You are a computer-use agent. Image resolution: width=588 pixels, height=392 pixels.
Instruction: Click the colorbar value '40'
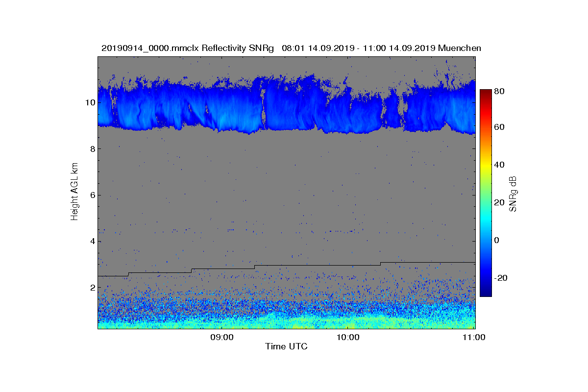[500, 165]
